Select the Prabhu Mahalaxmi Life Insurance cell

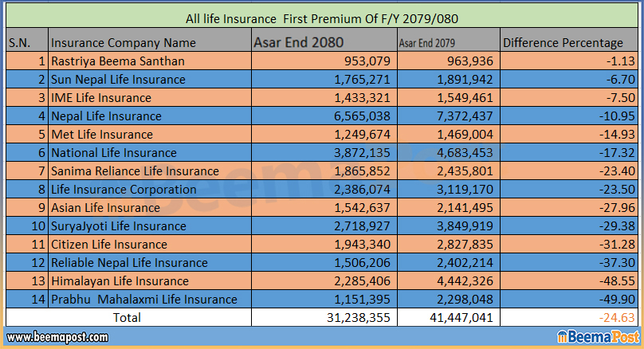pos(143,300)
